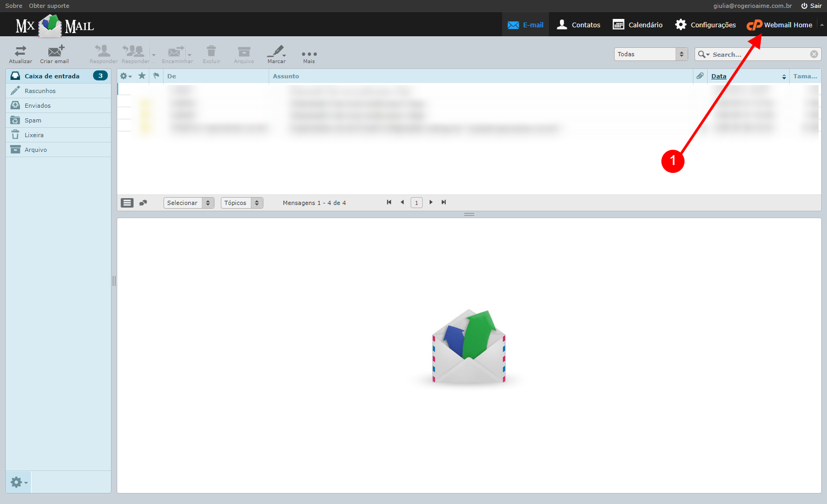Switch to list view mode
The width and height of the screenshot is (827, 504).
[127, 203]
